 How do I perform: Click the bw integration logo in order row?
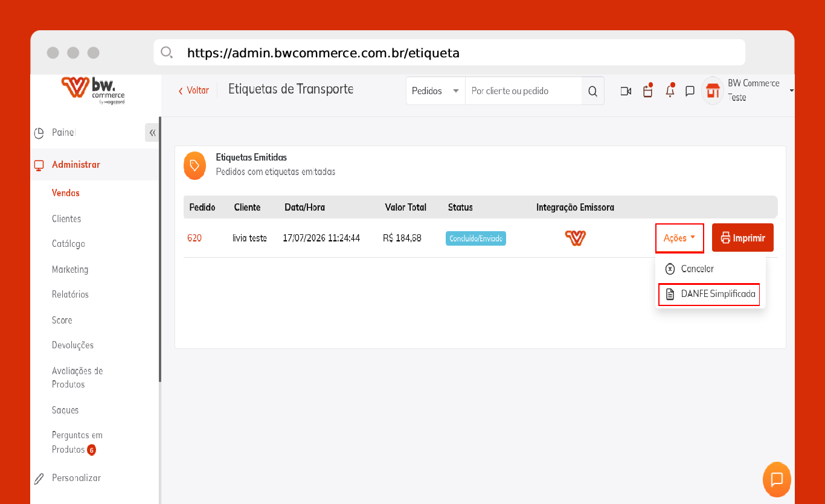point(576,238)
